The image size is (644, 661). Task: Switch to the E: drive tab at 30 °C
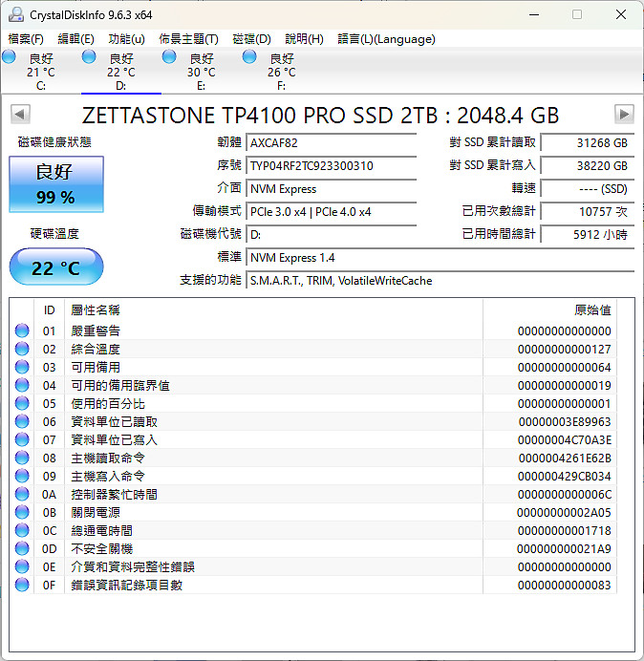click(x=202, y=72)
